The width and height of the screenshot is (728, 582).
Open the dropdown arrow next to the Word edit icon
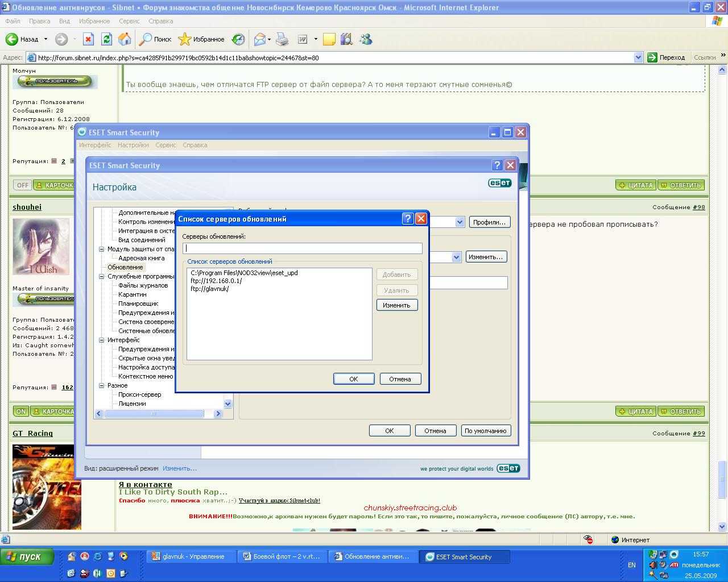pos(315,39)
